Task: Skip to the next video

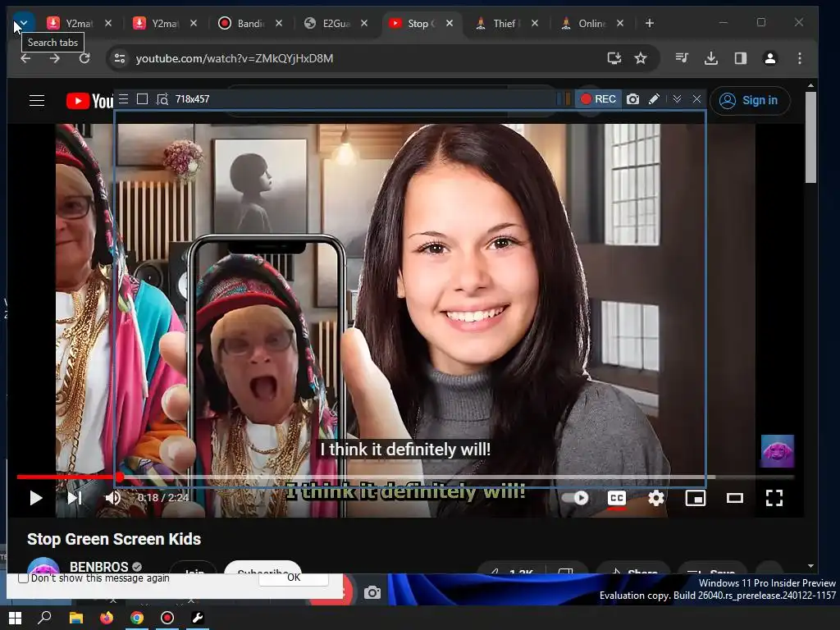Action: pyautogui.click(x=75, y=498)
